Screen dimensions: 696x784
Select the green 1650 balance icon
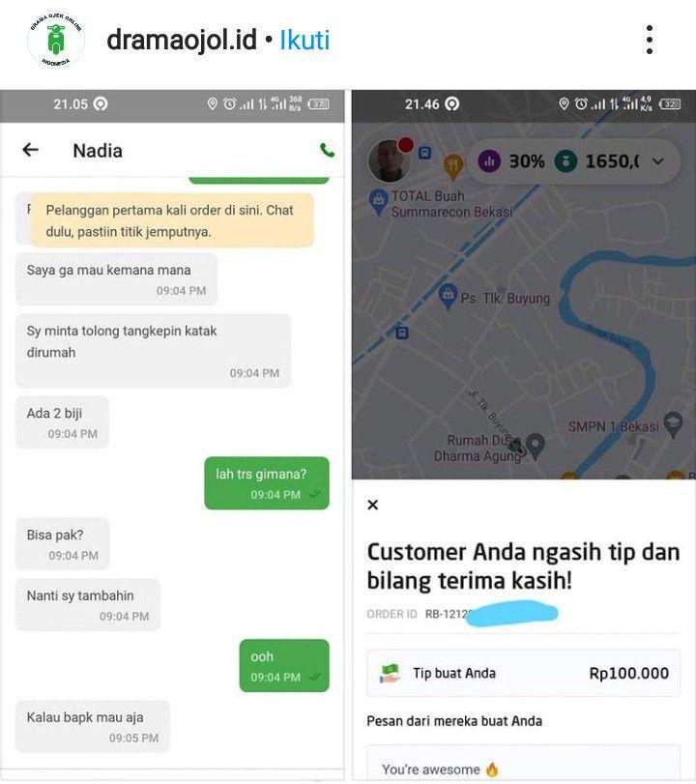click(x=566, y=161)
